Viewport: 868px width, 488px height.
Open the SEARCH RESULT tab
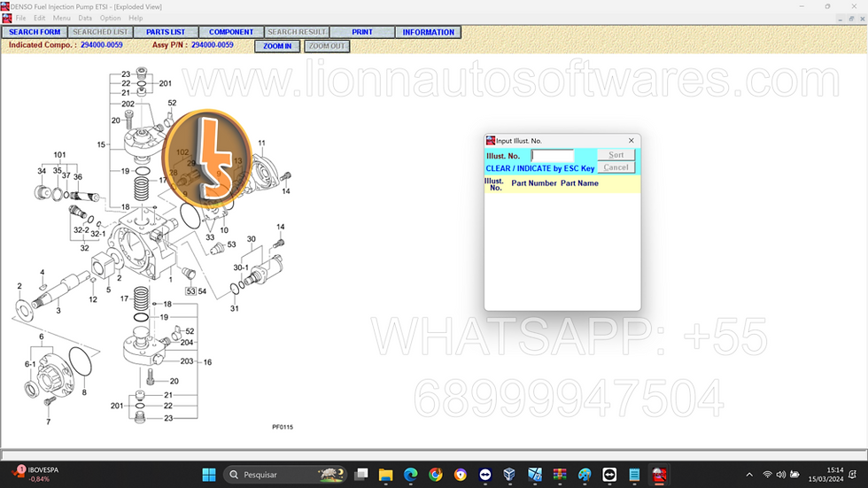[297, 32]
